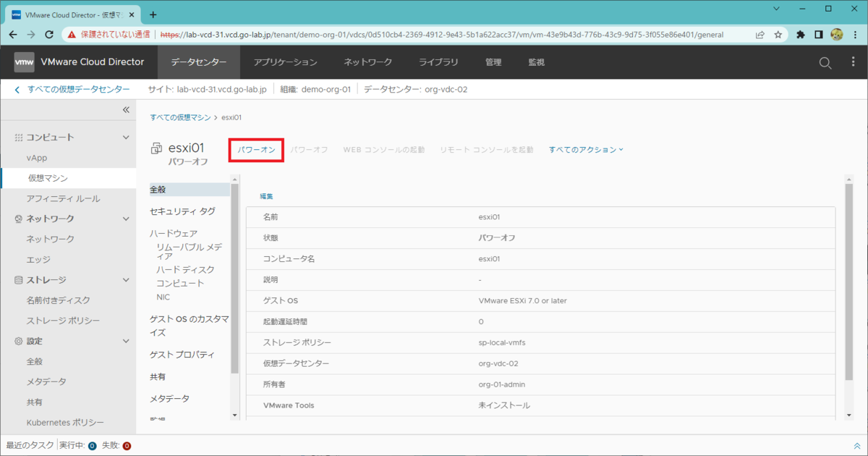Click the storage section stack icon
The width and height of the screenshot is (868, 456).
point(19,280)
